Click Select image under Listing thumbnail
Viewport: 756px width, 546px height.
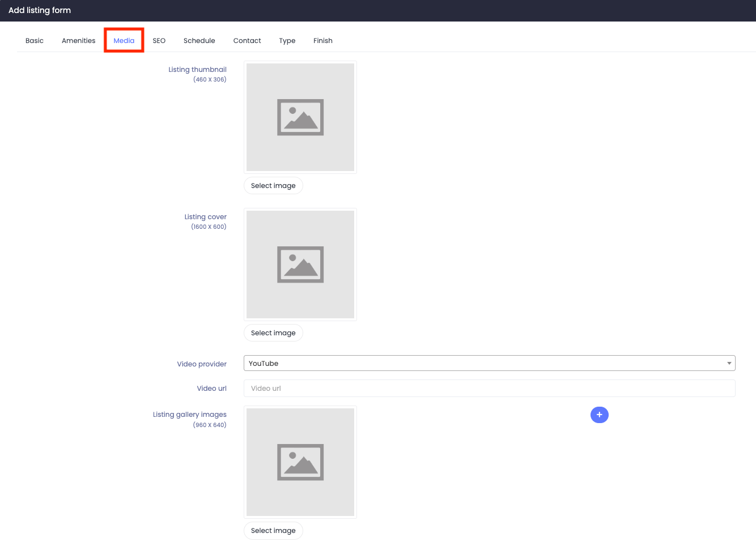tap(273, 186)
